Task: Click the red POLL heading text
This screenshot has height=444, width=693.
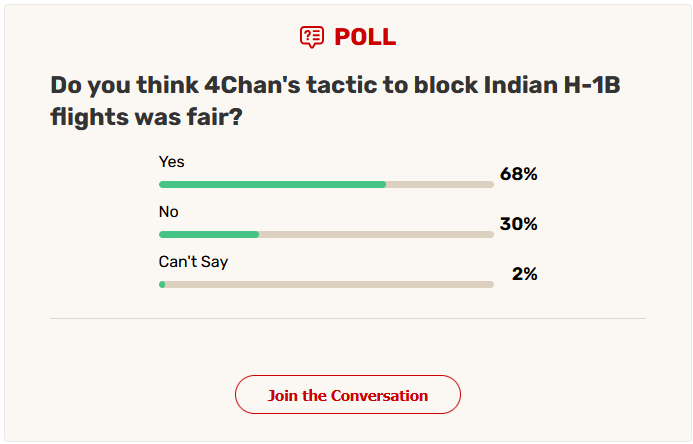Action: point(365,37)
